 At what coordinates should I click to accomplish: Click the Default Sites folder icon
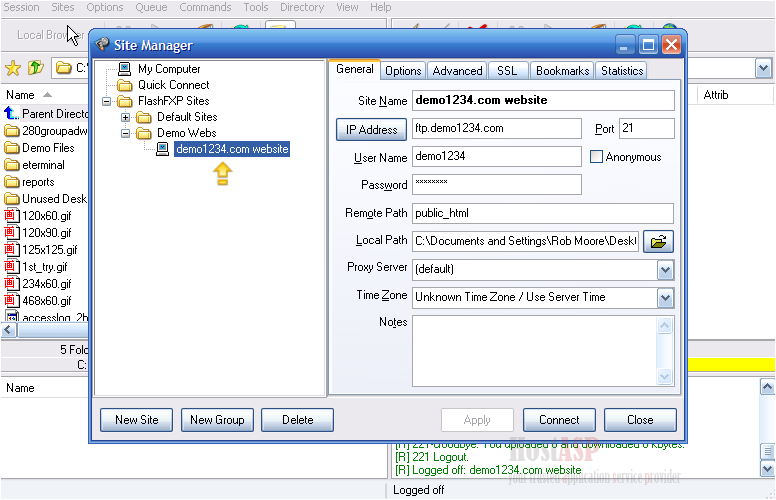(144, 117)
